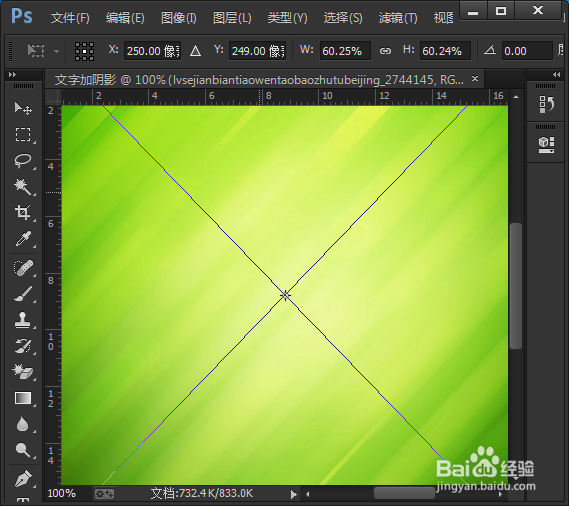This screenshot has height=506, width=569.
Task: Open the History panel icon
Action: [546, 105]
